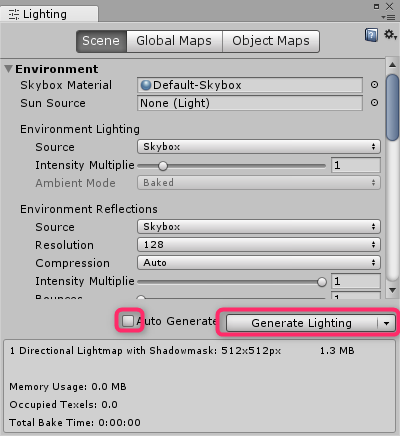Image resolution: width=400 pixels, height=436 pixels.
Task: Click the Skybox Material field
Action: (x=250, y=85)
